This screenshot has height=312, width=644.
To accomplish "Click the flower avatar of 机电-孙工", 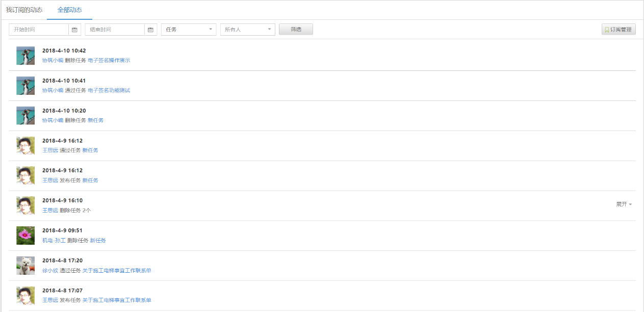I will pyautogui.click(x=25, y=236).
